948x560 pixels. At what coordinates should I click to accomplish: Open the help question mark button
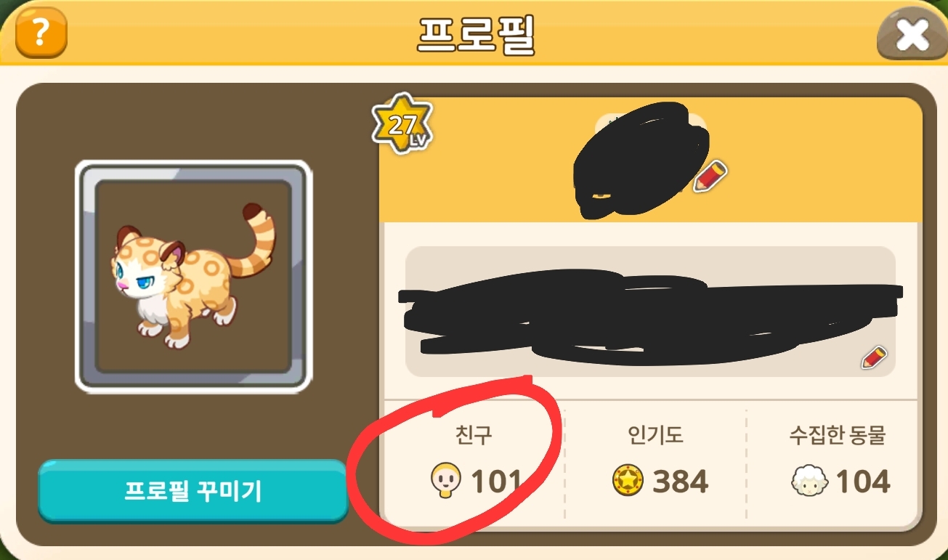pyautogui.click(x=41, y=34)
